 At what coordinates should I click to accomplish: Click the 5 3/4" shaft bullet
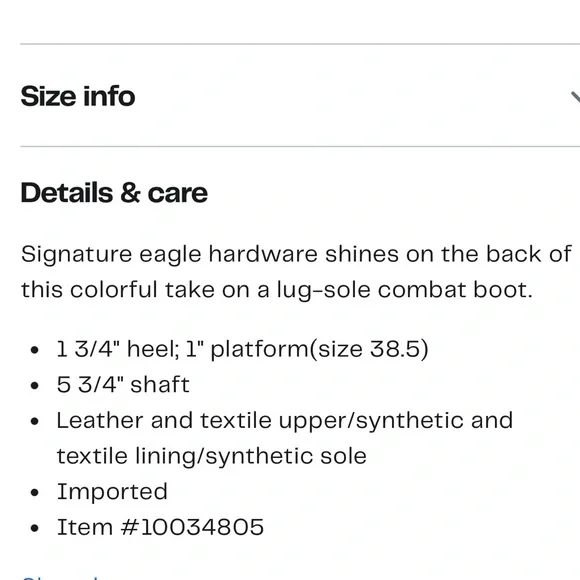[x=123, y=384]
